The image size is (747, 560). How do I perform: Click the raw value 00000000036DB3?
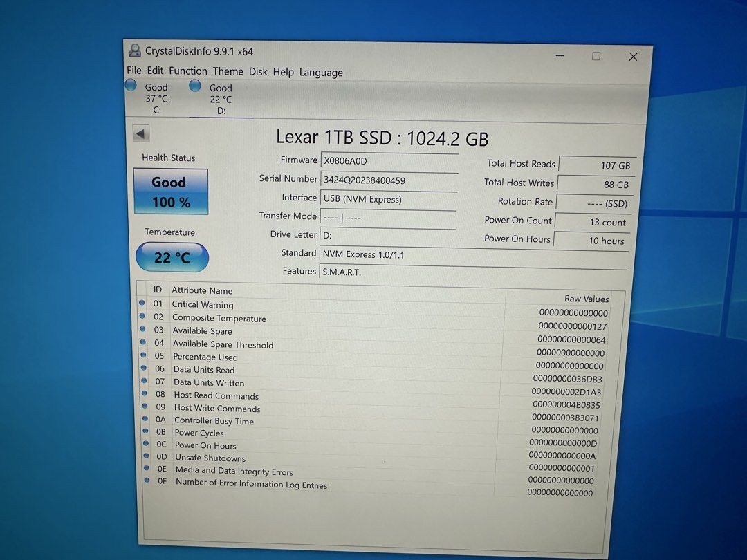pos(567,379)
